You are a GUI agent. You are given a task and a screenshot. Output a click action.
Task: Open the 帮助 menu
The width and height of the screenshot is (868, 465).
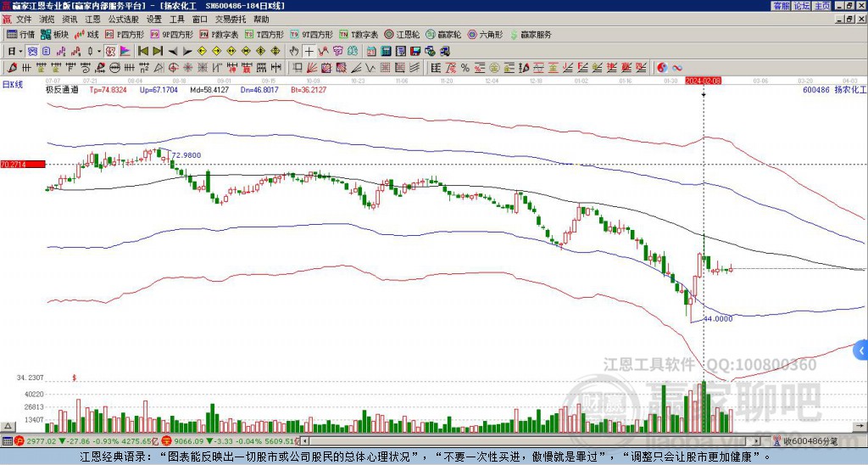[x=261, y=20]
